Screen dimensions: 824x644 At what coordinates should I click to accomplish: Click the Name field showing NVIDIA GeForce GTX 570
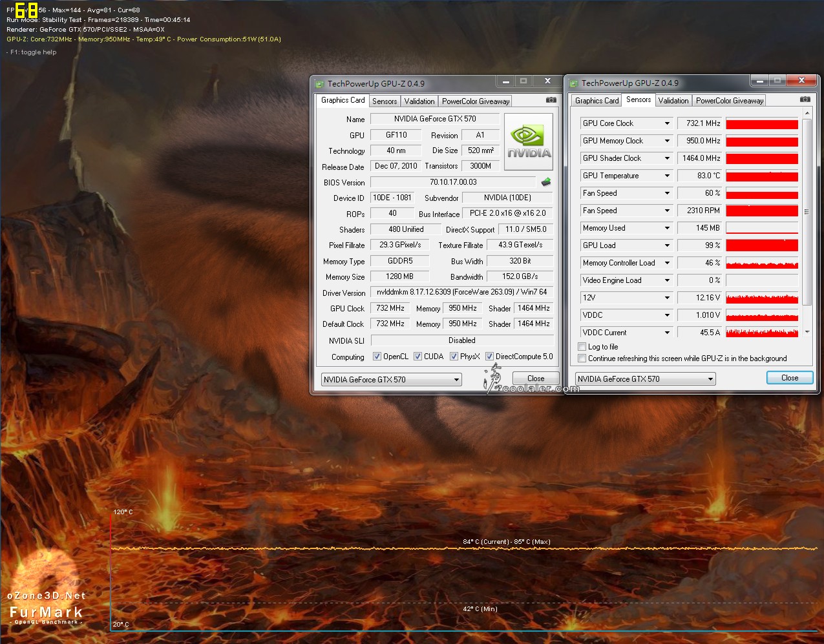click(435, 119)
